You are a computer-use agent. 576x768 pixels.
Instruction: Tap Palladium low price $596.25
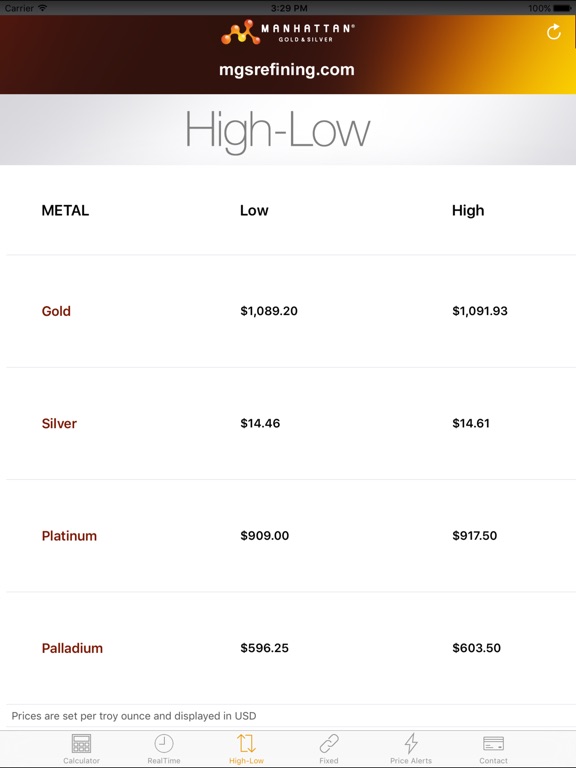264,648
